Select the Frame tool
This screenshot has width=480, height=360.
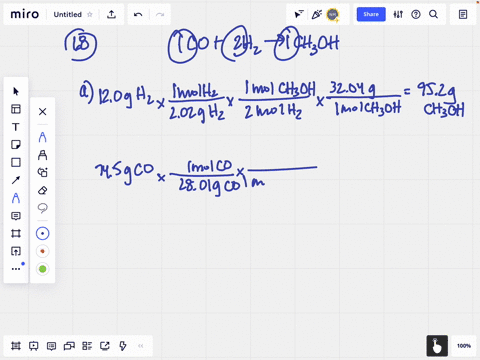pos(16,233)
